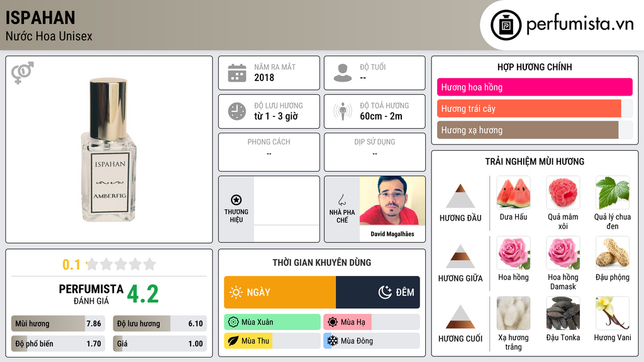Click the moon icon in Đêm bar
644x362 pixels.
(x=385, y=292)
